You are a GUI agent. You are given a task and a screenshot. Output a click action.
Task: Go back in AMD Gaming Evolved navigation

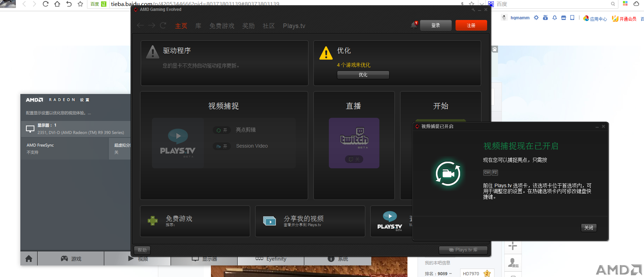click(x=140, y=26)
